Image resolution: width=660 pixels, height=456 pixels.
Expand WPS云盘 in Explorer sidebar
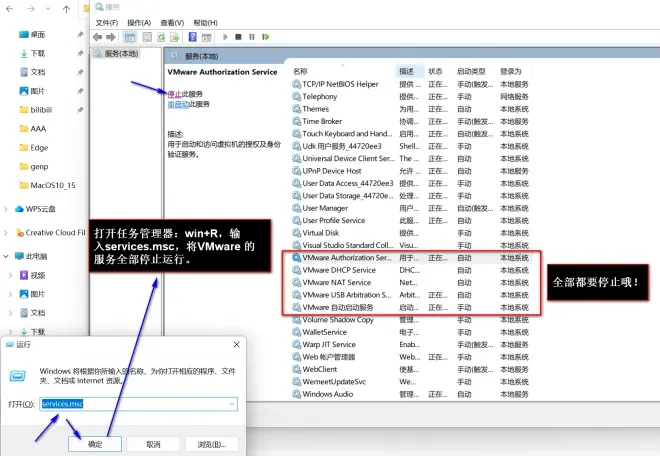(6, 209)
